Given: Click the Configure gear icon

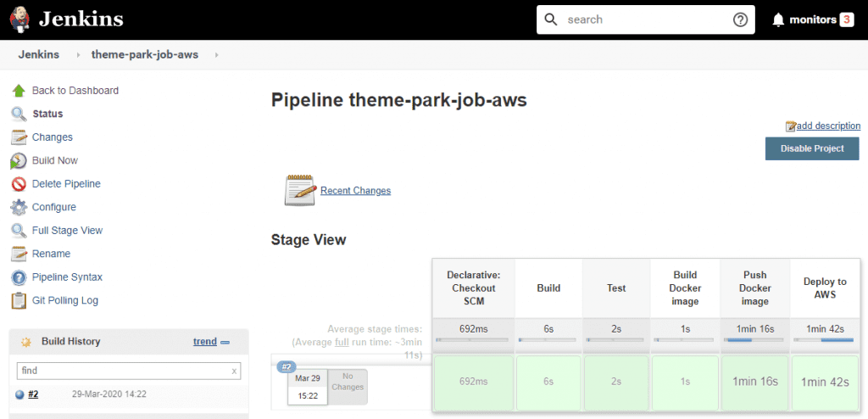Looking at the screenshot, I should (x=19, y=207).
